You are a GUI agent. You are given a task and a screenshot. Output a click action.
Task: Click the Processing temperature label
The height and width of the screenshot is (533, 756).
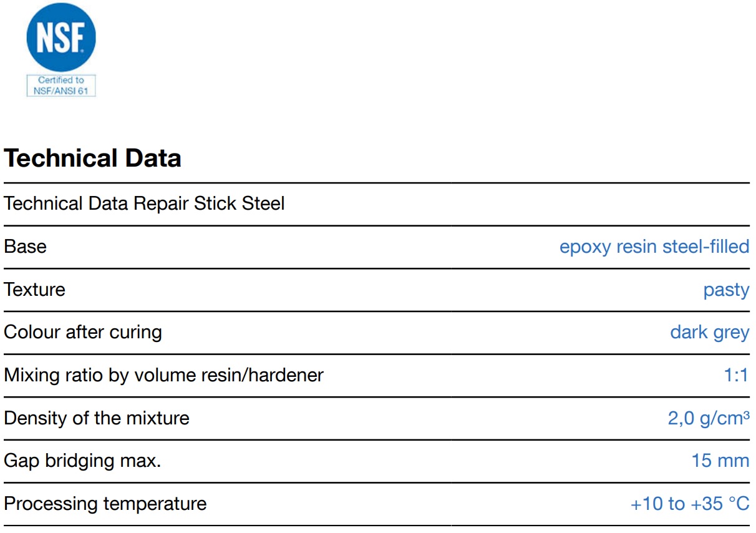(105, 503)
